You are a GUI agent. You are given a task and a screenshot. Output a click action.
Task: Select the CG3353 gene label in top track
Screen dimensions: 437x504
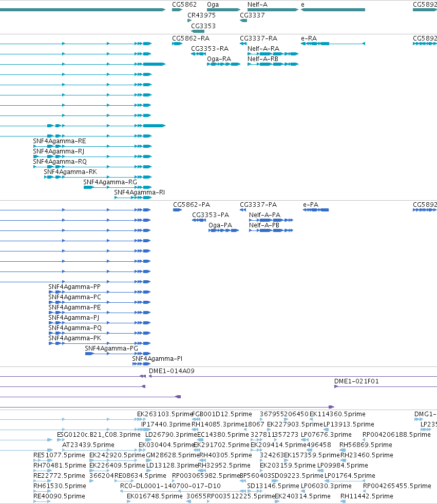pyautogui.click(x=203, y=26)
